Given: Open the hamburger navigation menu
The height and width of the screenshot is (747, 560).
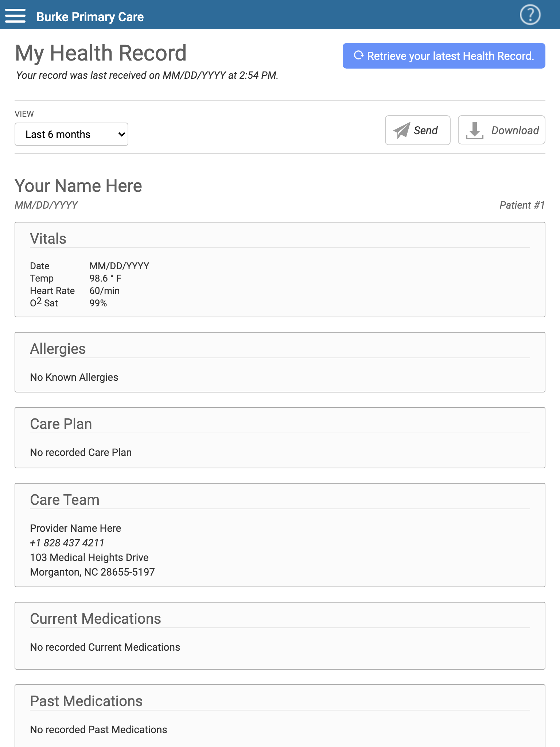Looking at the screenshot, I should (15, 16).
